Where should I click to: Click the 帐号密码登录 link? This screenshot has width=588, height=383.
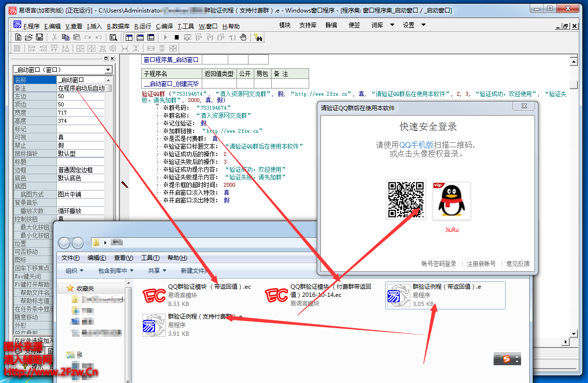[439, 264]
